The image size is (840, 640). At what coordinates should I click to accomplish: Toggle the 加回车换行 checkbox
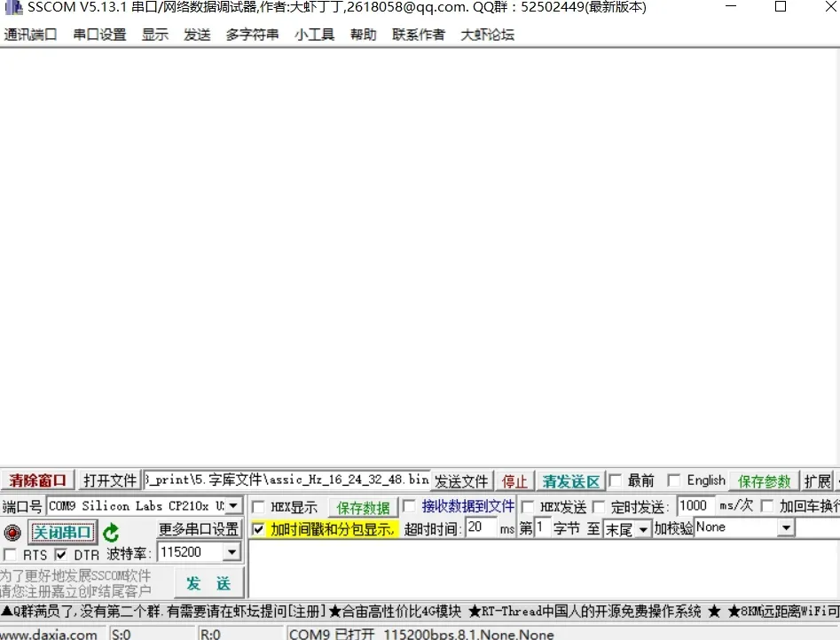(767, 506)
